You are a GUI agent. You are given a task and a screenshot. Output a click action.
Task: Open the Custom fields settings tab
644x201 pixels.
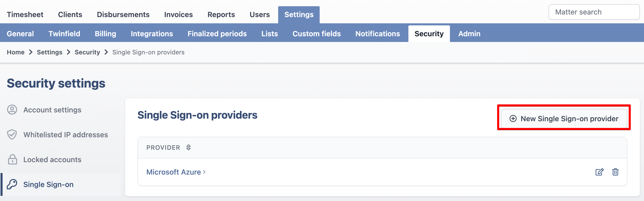coord(317,34)
